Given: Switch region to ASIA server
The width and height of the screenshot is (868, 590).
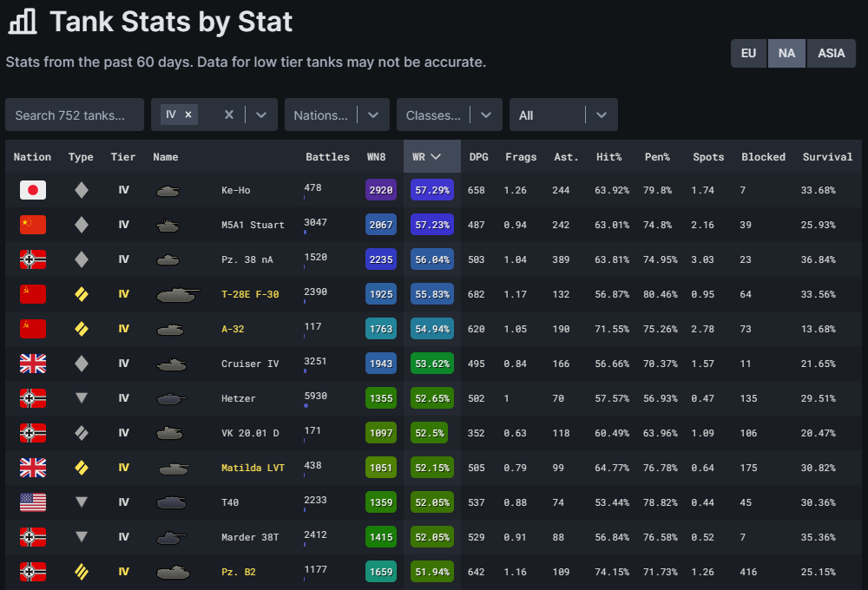Looking at the screenshot, I should coord(831,53).
